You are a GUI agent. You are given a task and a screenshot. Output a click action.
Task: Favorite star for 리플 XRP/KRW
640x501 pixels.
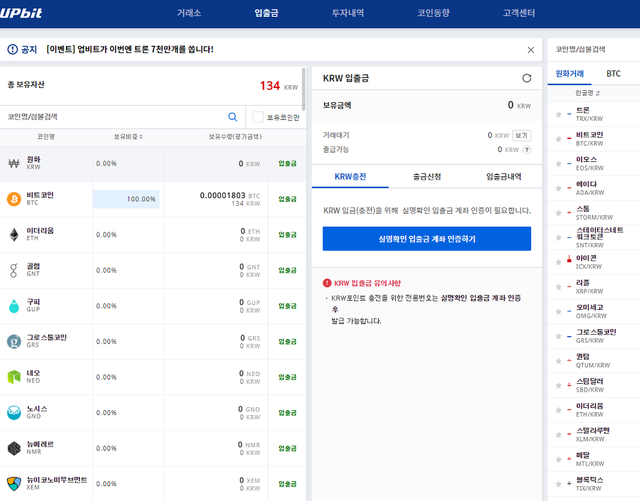click(x=558, y=287)
